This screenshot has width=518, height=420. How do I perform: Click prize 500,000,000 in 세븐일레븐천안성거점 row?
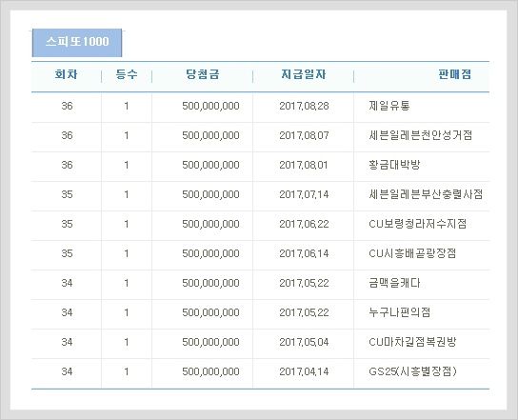click(210, 135)
